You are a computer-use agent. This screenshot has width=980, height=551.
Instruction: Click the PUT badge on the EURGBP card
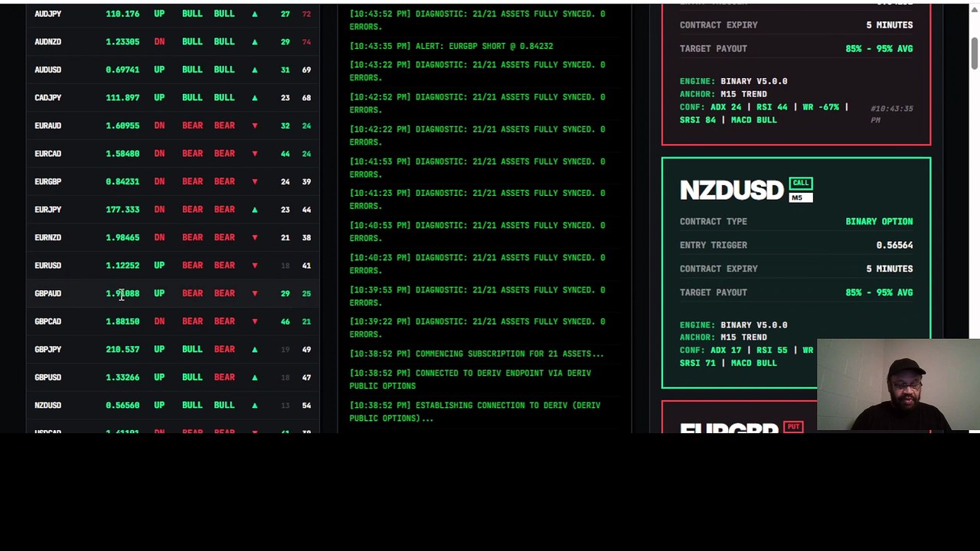tap(793, 426)
